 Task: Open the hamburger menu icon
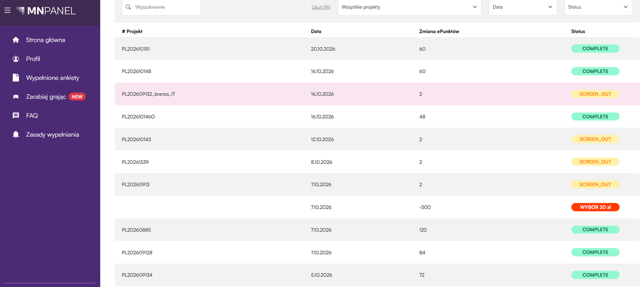pyautogui.click(x=7, y=10)
